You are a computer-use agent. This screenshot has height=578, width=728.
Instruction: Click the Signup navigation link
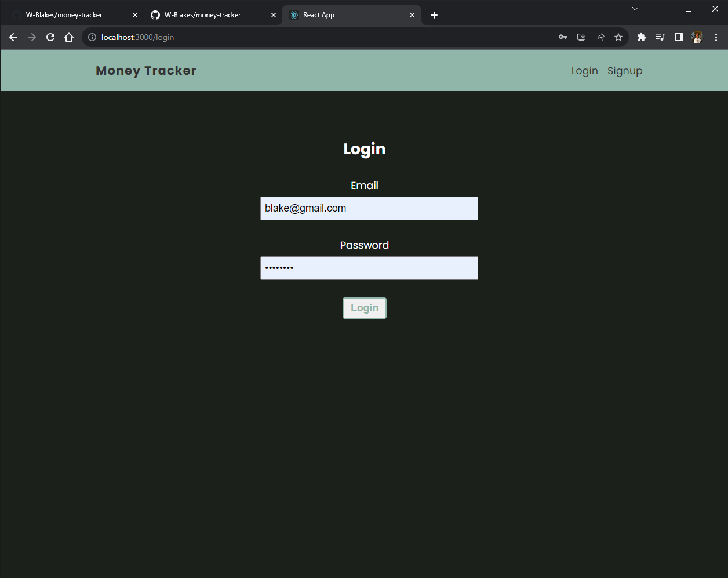click(x=625, y=70)
